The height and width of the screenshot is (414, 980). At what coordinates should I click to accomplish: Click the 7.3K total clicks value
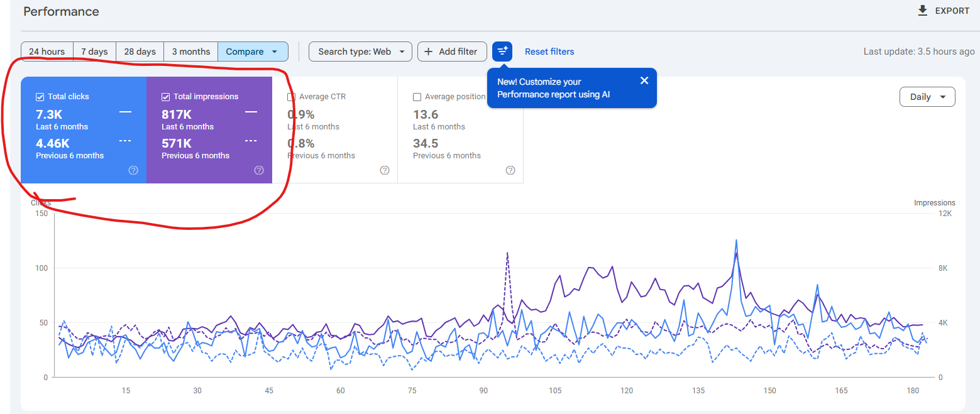(49, 114)
